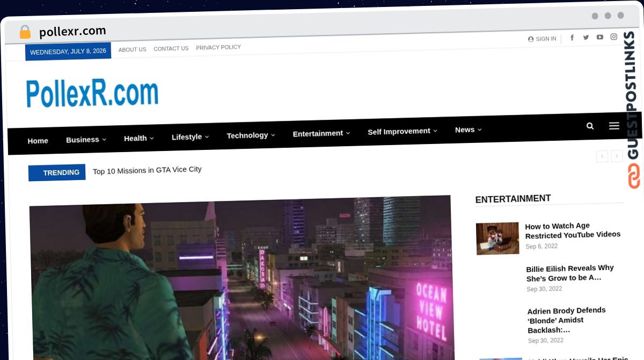Expand the Business menu dropdown
Screen dimensions: 644x360
pyautogui.click(x=86, y=140)
